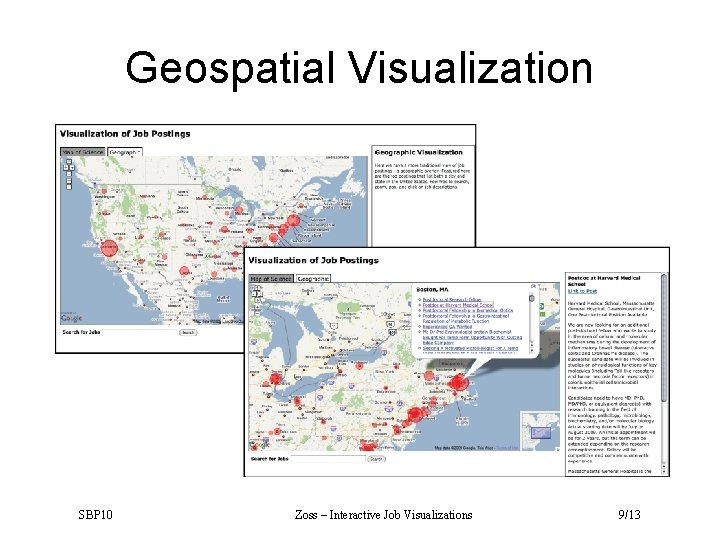
Task: Collapse the overview minimap corner arrow
Action: click(557, 449)
